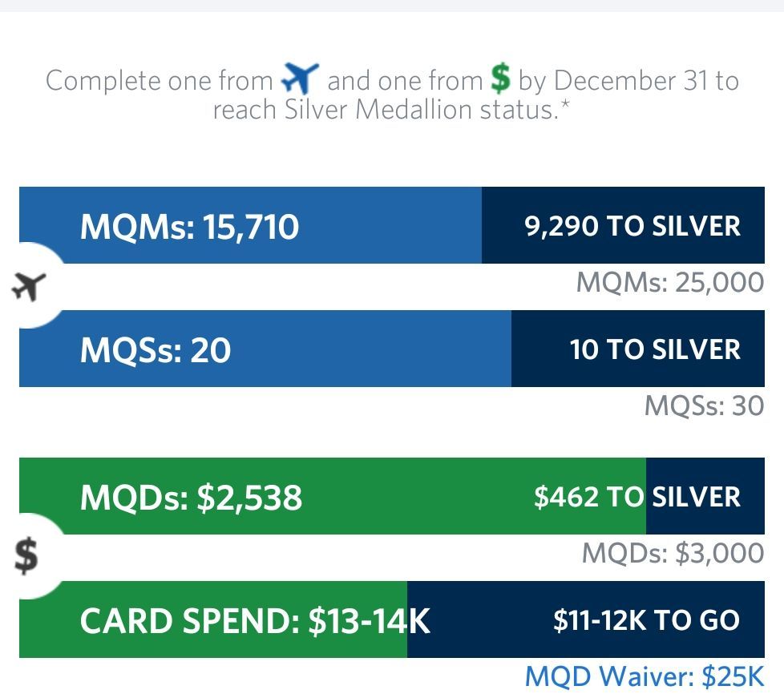Click the MQMs: 25,000 goal label
The image size is (784, 694).
coord(670,282)
